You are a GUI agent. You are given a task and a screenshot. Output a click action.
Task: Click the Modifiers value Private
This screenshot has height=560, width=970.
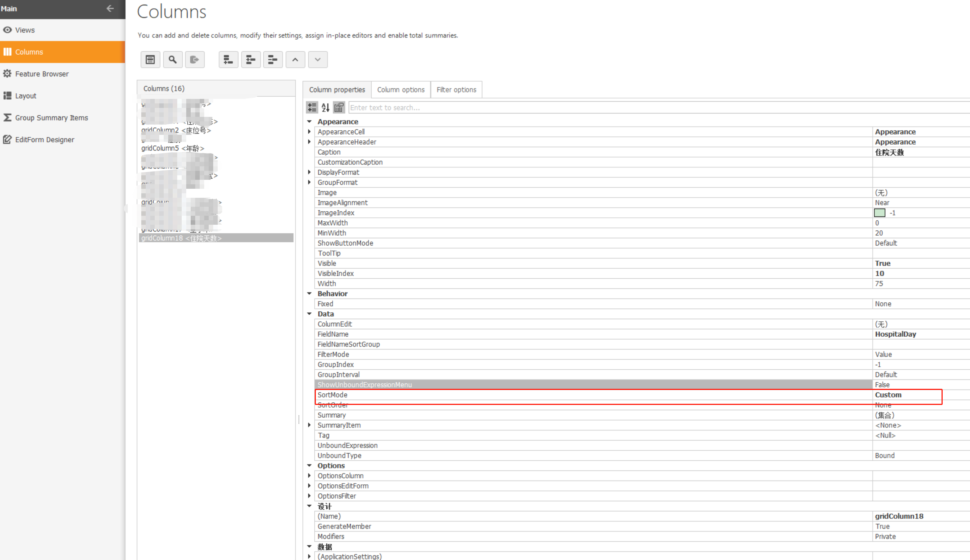pyautogui.click(x=885, y=536)
